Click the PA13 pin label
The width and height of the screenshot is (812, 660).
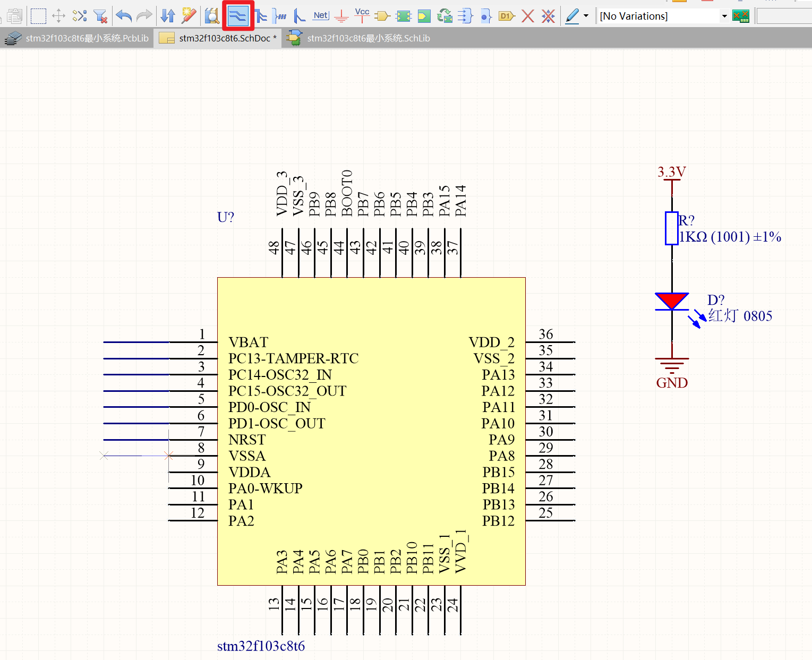click(x=498, y=375)
